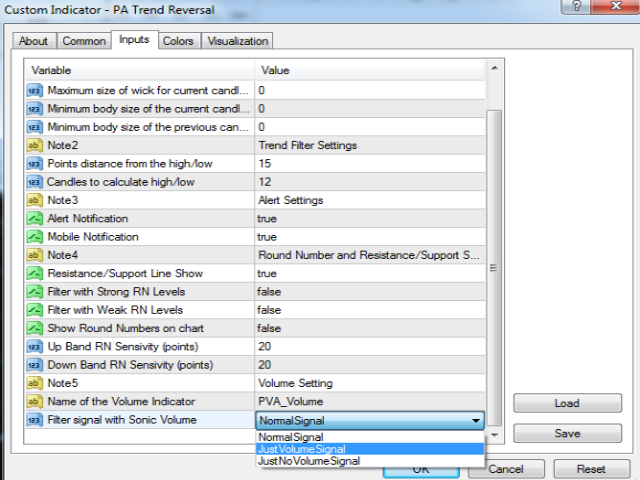Click boolean icon beside Show Round Numbers on chart

coord(35,328)
